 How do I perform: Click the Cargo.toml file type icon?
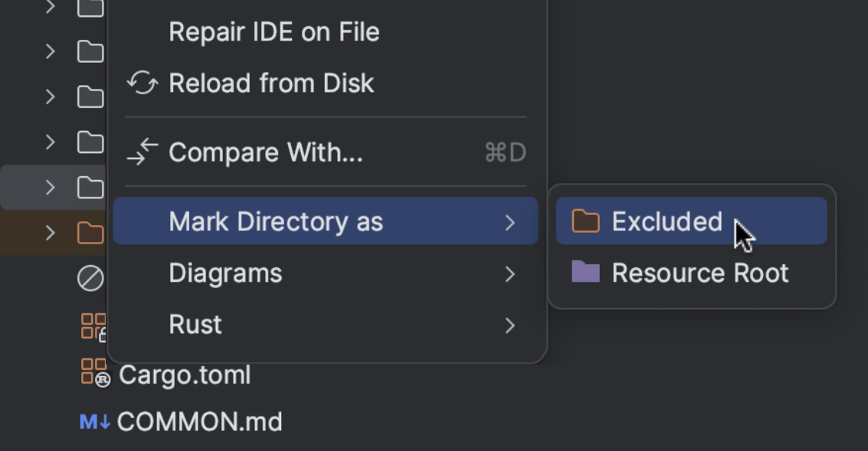(95, 374)
